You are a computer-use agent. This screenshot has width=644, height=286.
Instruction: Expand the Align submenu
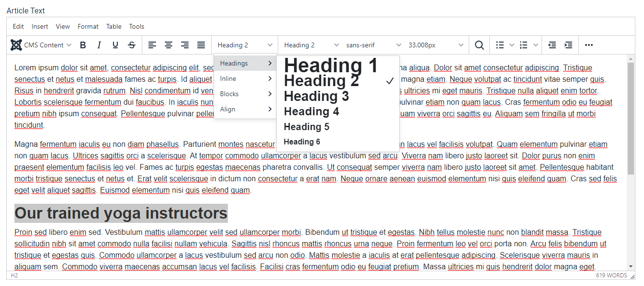(245, 109)
